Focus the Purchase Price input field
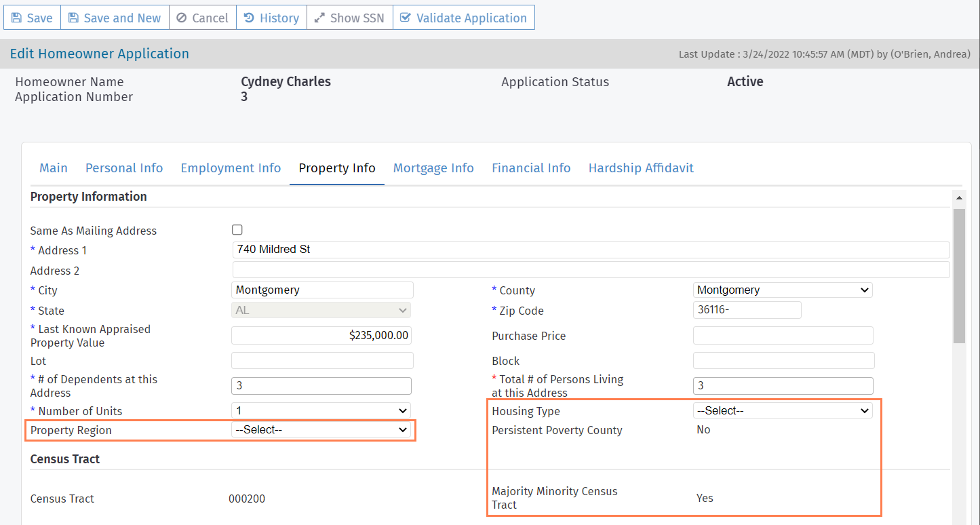Viewport: 980px width, 525px height. coord(783,336)
